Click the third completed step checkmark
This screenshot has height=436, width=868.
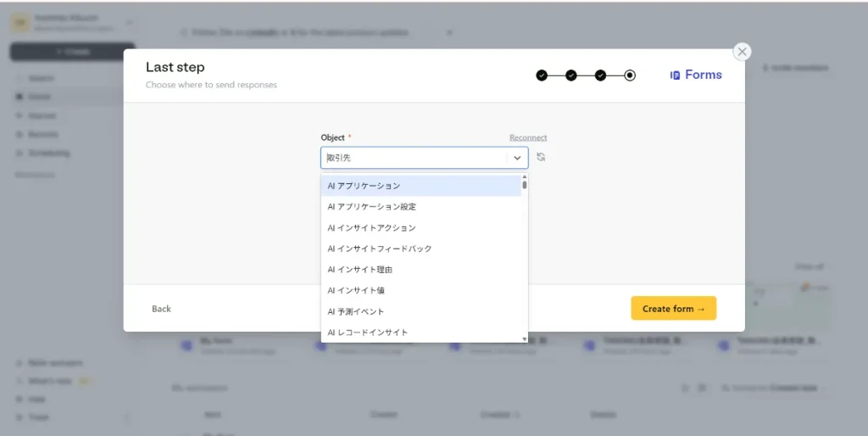(600, 75)
